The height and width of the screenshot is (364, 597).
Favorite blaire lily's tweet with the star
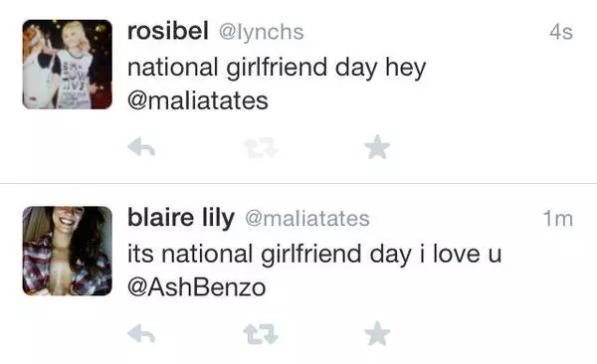pyautogui.click(x=377, y=333)
